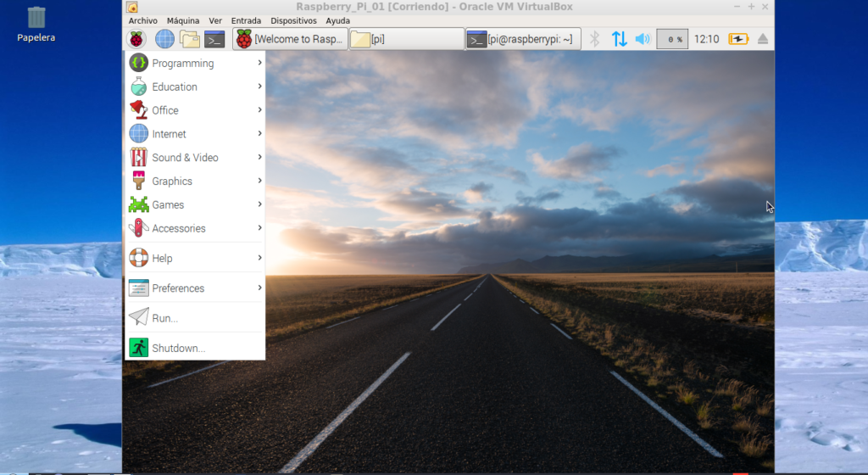Expand the Programming submenu arrow
The image size is (868, 475).
[259, 63]
